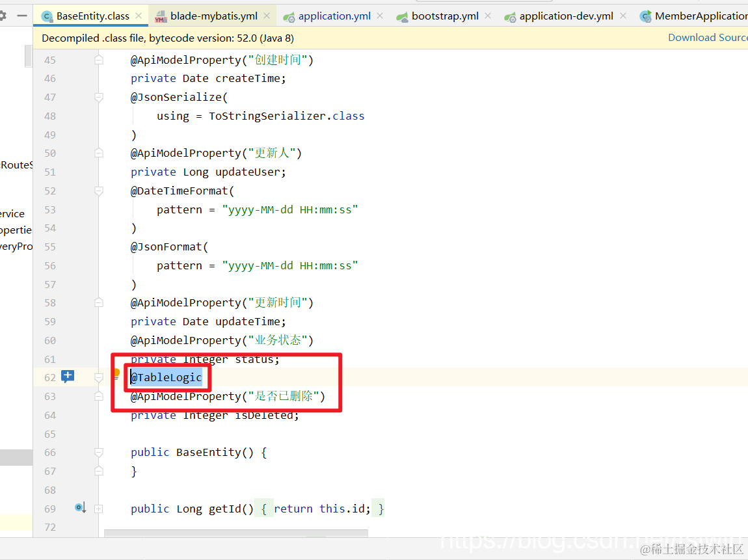Collapse the fold marker at line 63

[99, 396]
